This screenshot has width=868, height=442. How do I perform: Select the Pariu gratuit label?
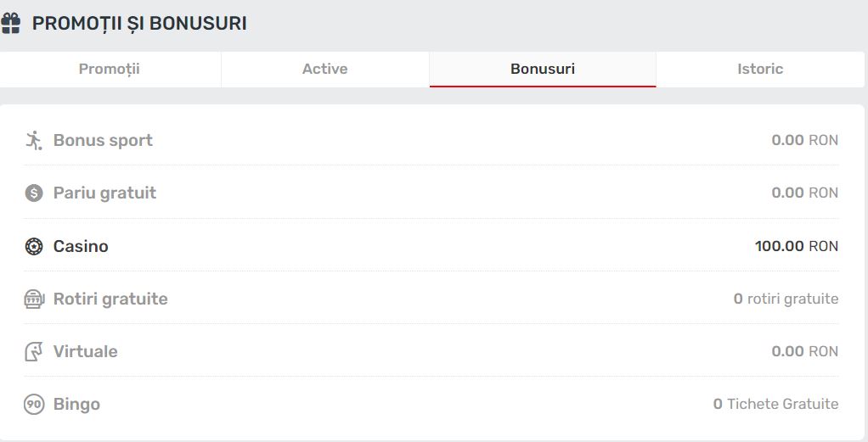[x=104, y=193]
